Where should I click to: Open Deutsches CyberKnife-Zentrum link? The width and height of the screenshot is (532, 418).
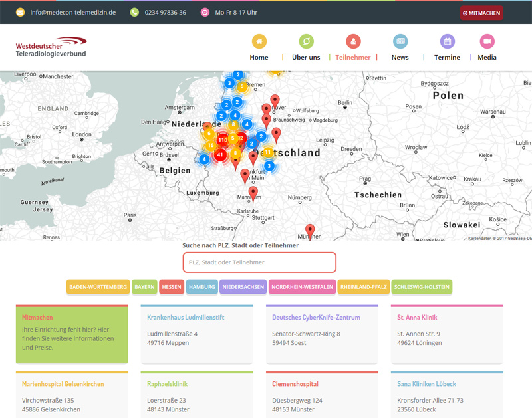click(x=317, y=317)
